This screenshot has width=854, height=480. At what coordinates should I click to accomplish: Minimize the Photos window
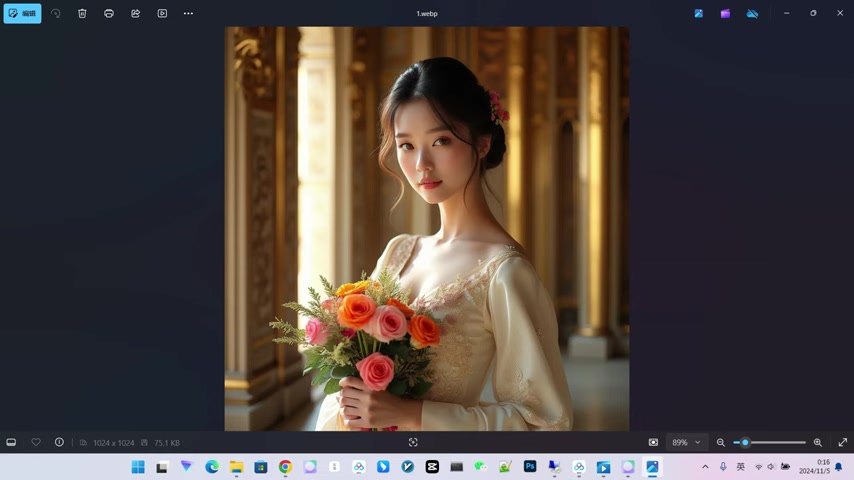(x=786, y=13)
